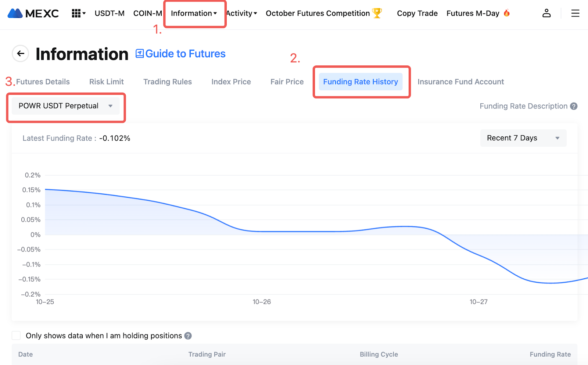Click the trophy icon for Futures Competition
The height and width of the screenshot is (365, 588).
[377, 13]
